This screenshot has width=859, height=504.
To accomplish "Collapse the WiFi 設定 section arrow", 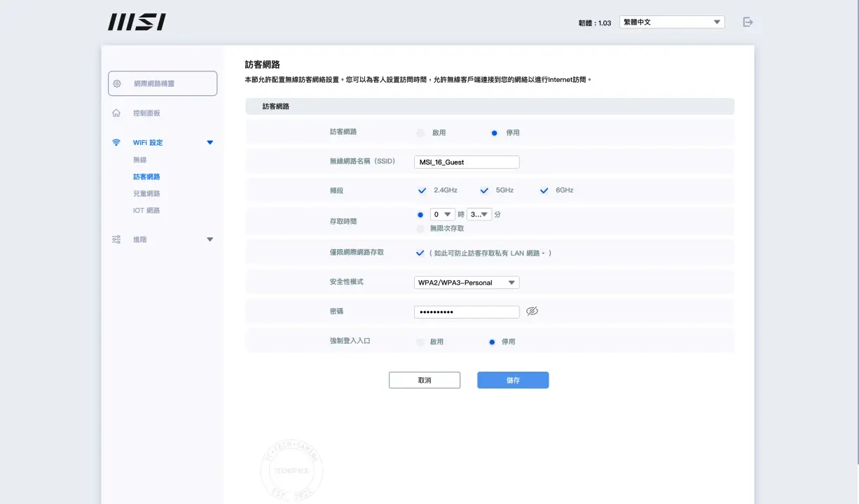I will (x=209, y=143).
